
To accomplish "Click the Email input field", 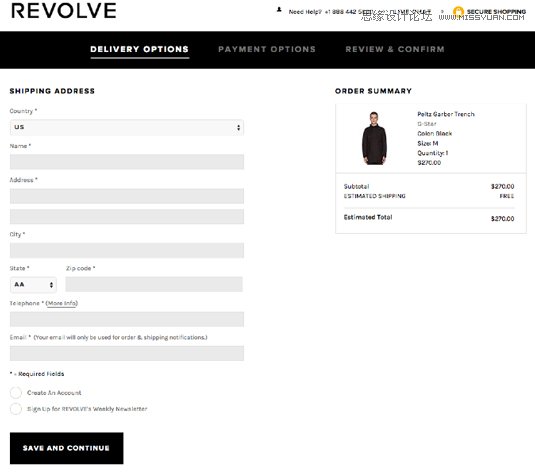I will (x=127, y=354).
